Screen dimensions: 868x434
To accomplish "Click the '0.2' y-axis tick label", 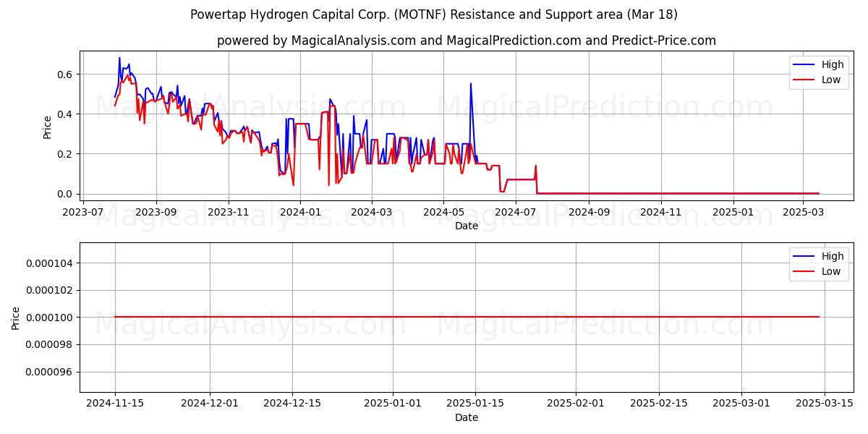I will [x=67, y=154].
